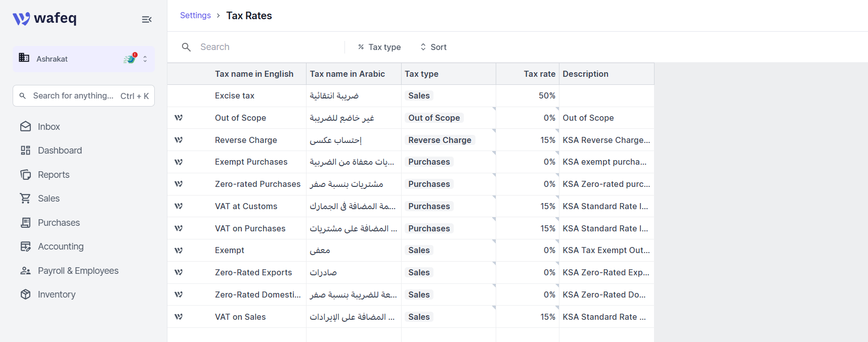Viewport: 868px width, 342px height.
Task: Open Accounting from the sidebar
Action: point(52,247)
